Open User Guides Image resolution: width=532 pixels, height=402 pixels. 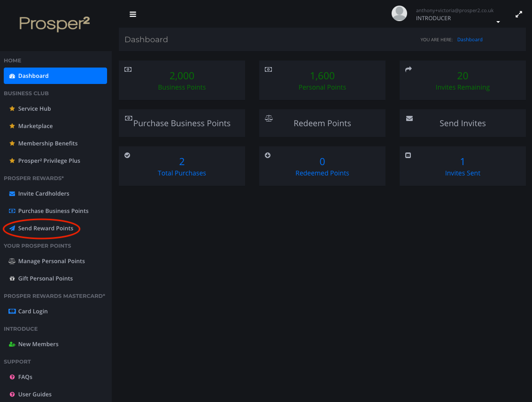coord(35,394)
